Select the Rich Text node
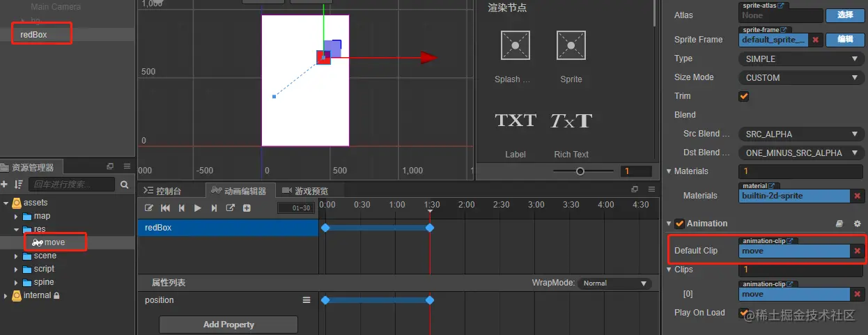Screen dimensions: 868x335 click(571, 120)
